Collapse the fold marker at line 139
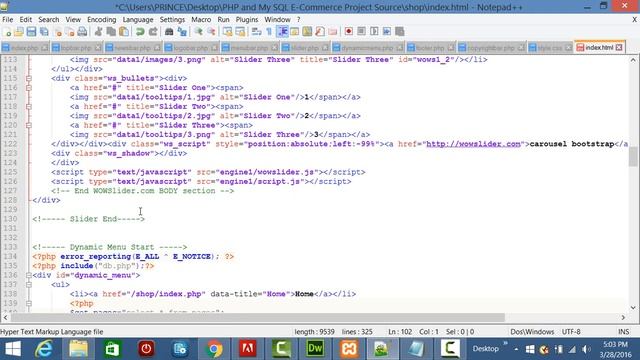This screenshot has height=360, width=640. (29, 303)
